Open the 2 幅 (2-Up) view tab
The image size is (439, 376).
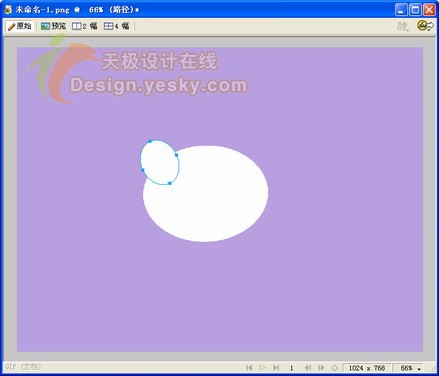(x=85, y=26)
